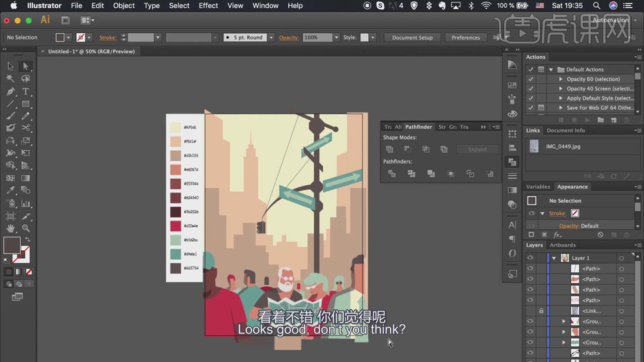Select the Type tool

[x=25, y=92]
